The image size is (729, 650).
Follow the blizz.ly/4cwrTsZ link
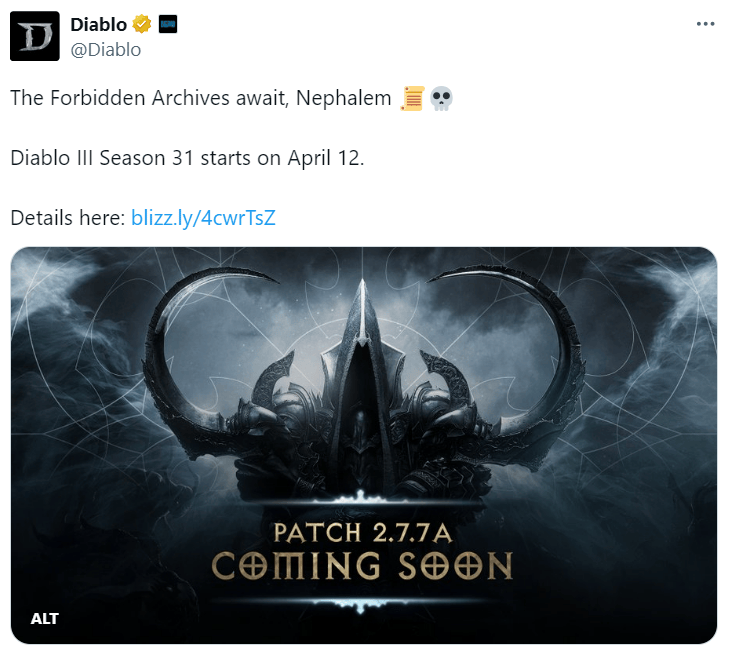tap(203, 218)
